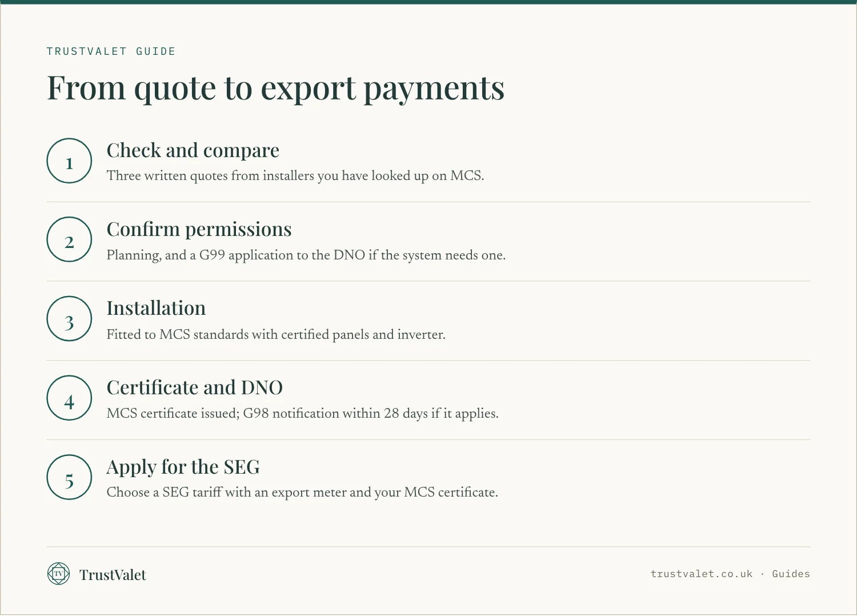The width and height of the screenshot is (857, 616).
Task: Open the trustvalet.co.uk footer link
Action: [702, 574]
